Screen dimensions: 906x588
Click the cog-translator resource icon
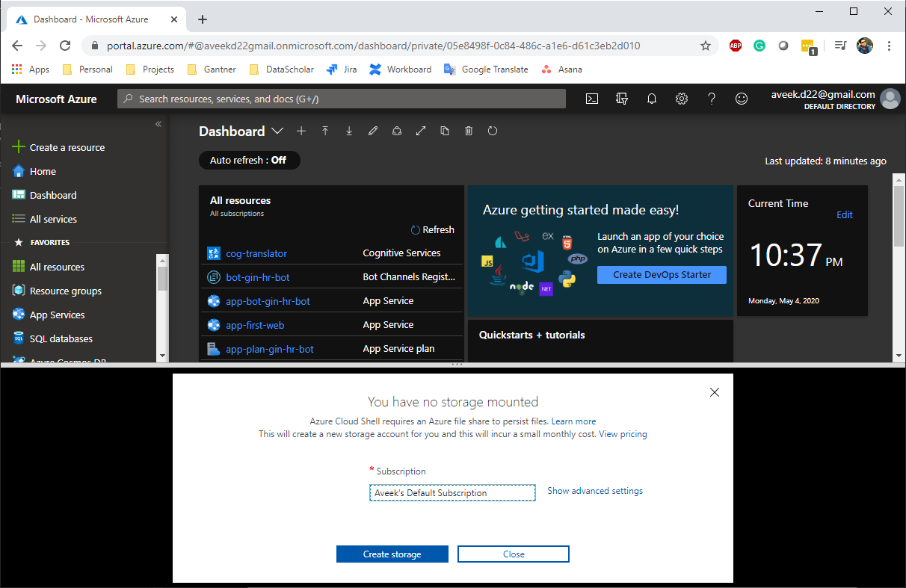point(214,253)
